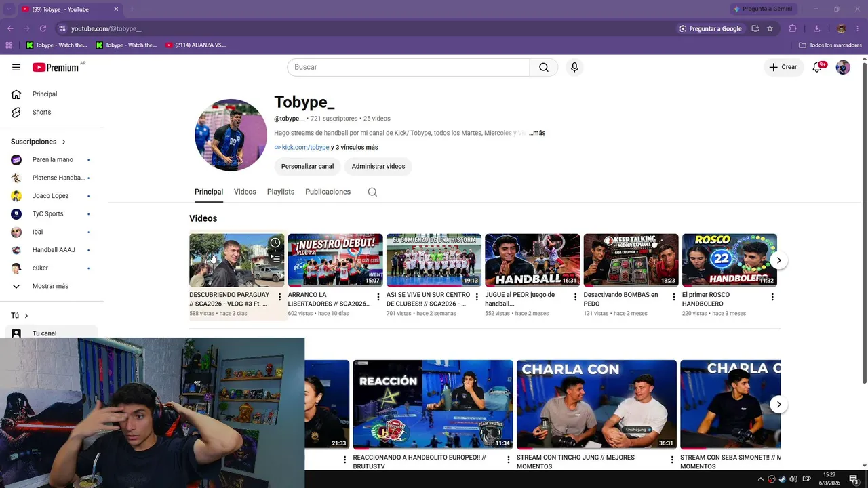Click the Shorts icon in the sidebar
The image size is (868, 488).
[16, 112]
